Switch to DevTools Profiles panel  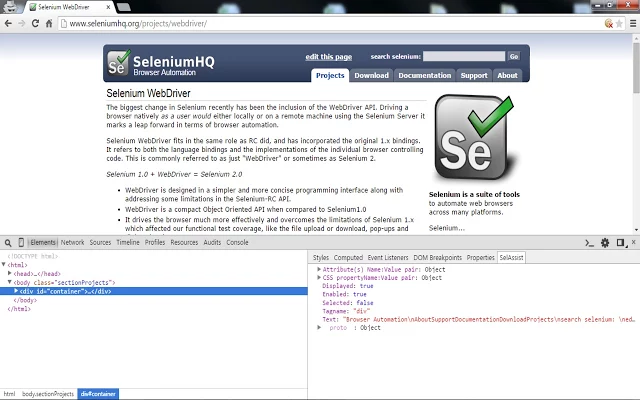155,242
